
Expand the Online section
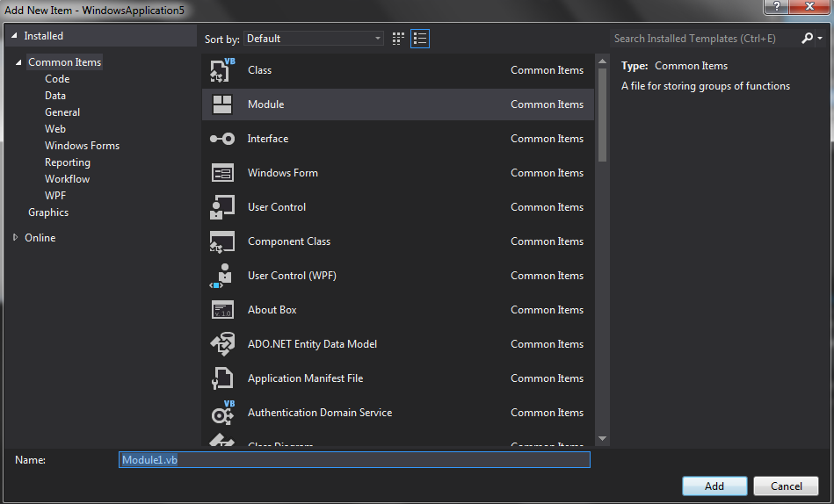[x=16, y=238]
